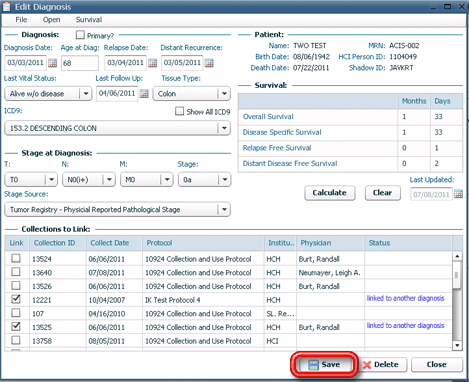Open calendar picker for Diagnosis Date
This screenshot has width=469, height=382.
click(52, 63)
